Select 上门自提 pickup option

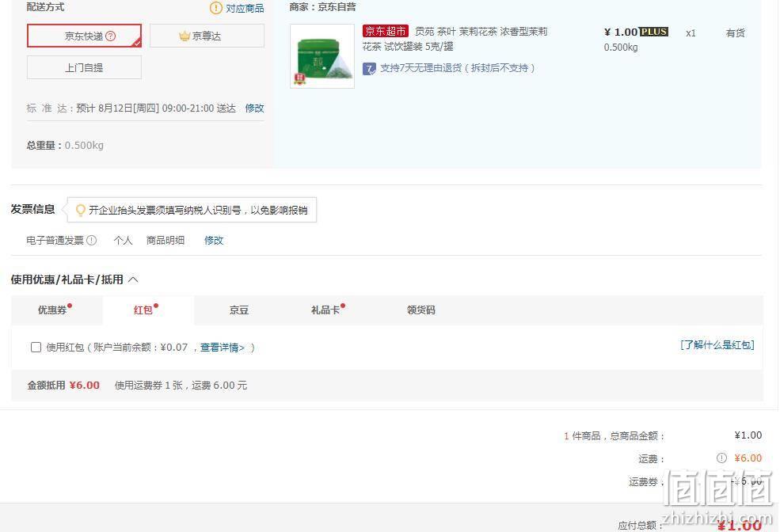point(84,67)
